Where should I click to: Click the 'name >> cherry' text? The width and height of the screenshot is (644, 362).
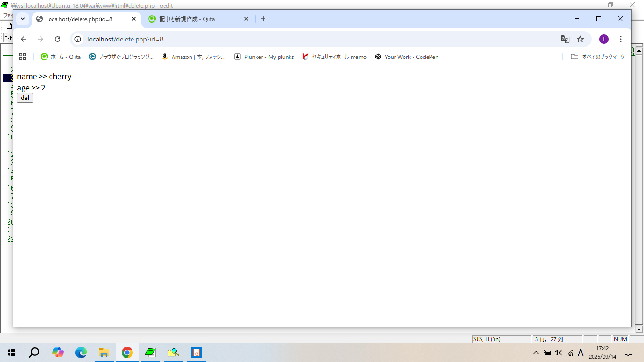tap(44, 76)
